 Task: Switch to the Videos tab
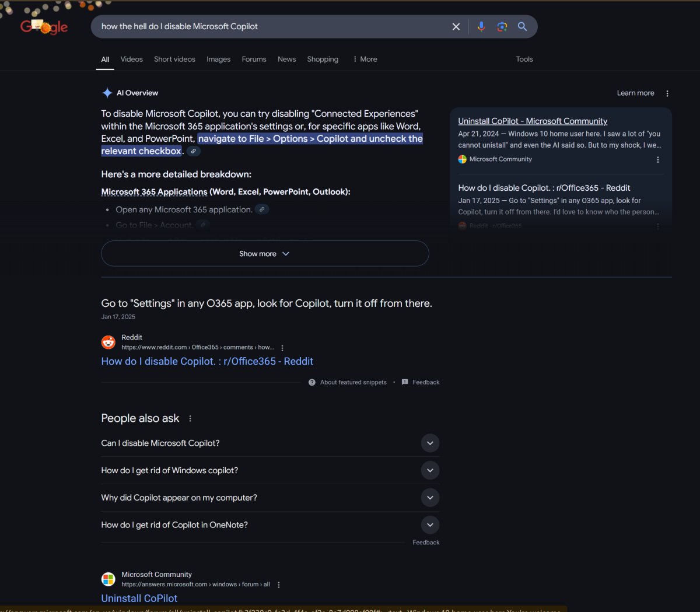click(132, 60)
